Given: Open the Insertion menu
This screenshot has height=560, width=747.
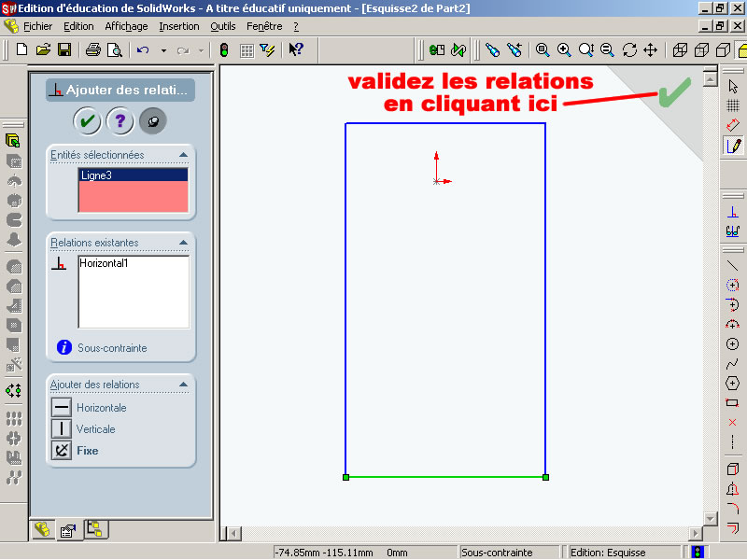Looking at the screenshot, I should point(179,26).
